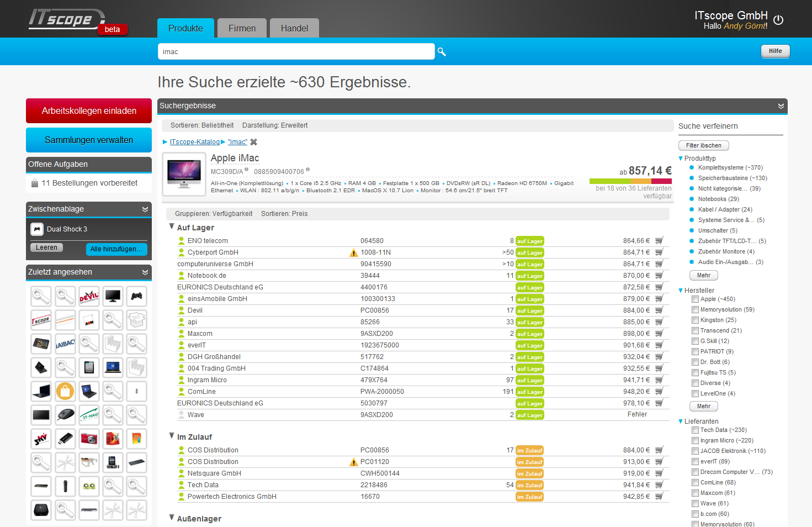The width and height of the screenshot is (812, 527).
Task: Click the warning icon in the Cyberport GmbH row
Action: (x=354, y=253)
